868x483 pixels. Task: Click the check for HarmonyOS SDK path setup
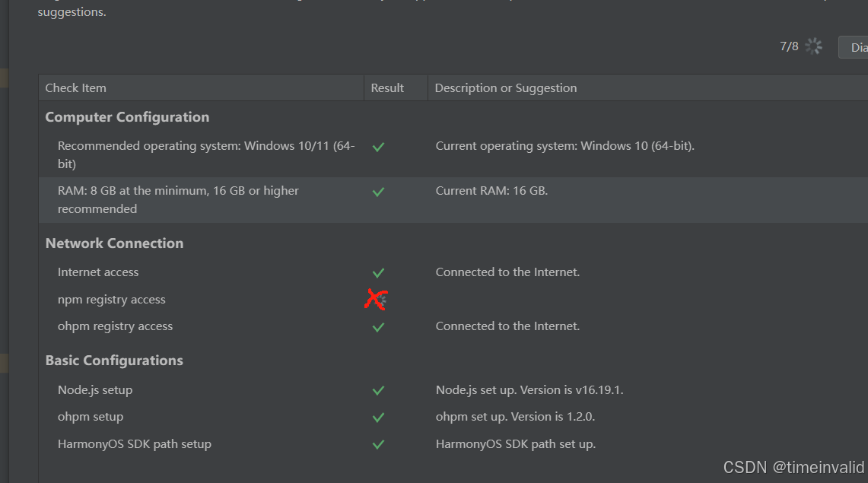click(378, 444)
